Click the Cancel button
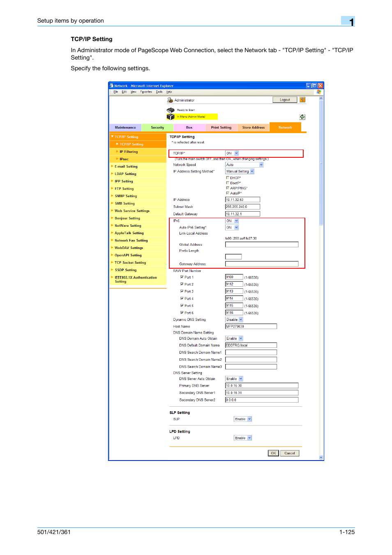 coord(290,453)
